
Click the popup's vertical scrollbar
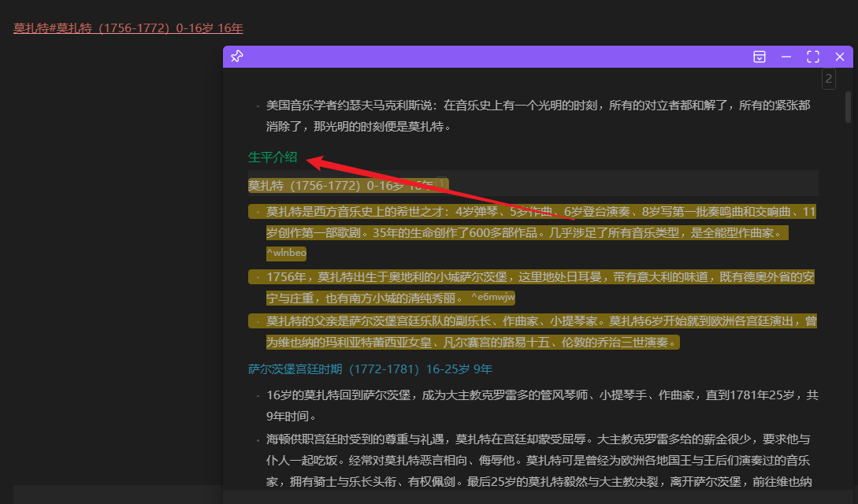click(x=849, y=106)
